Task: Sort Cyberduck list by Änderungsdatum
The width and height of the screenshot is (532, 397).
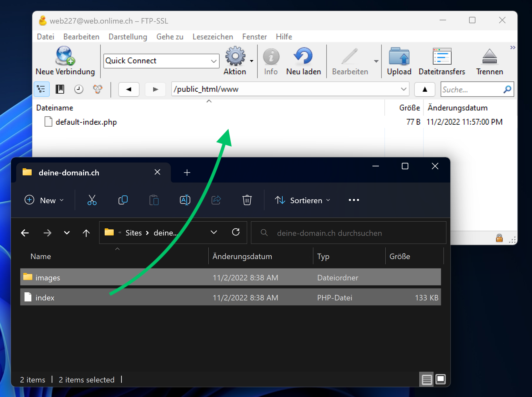Action: pos(457,108)
